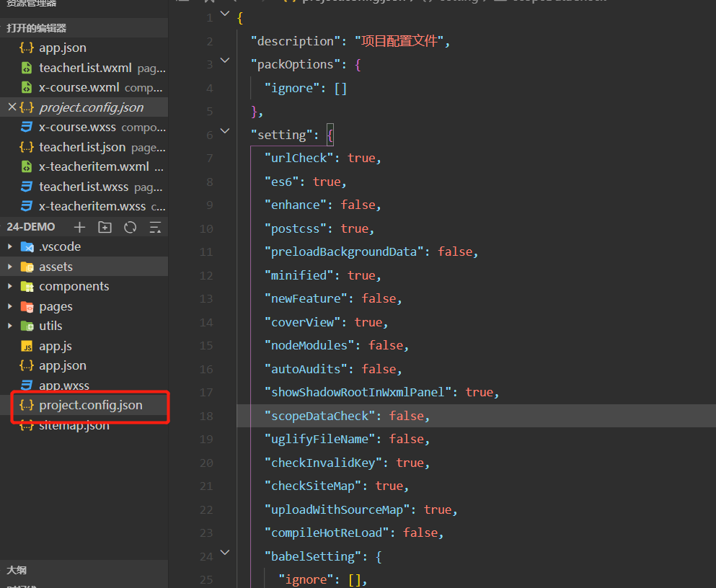Click the new file plus icon in 24-DEMO
The height and width of the screenshot is (588, 716).
click(79, 227)
